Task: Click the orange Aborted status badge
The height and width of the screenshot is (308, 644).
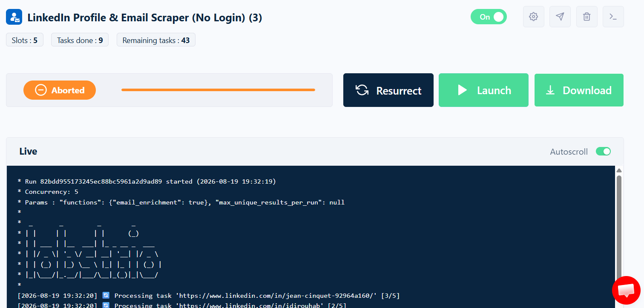Action: [60, 90]
